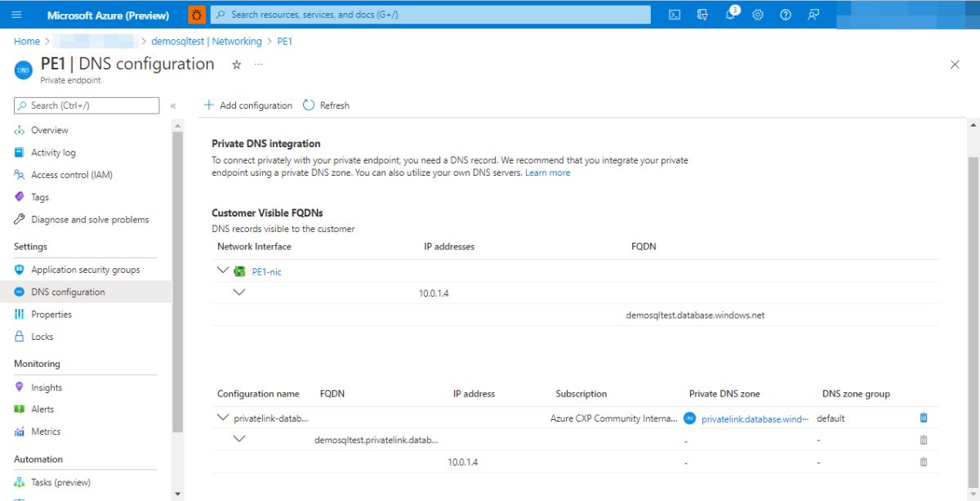Collapse the left menu with the double chevron
Image resolution: width=980 pixels, height=501 pixels.
[x=173, y=105]
